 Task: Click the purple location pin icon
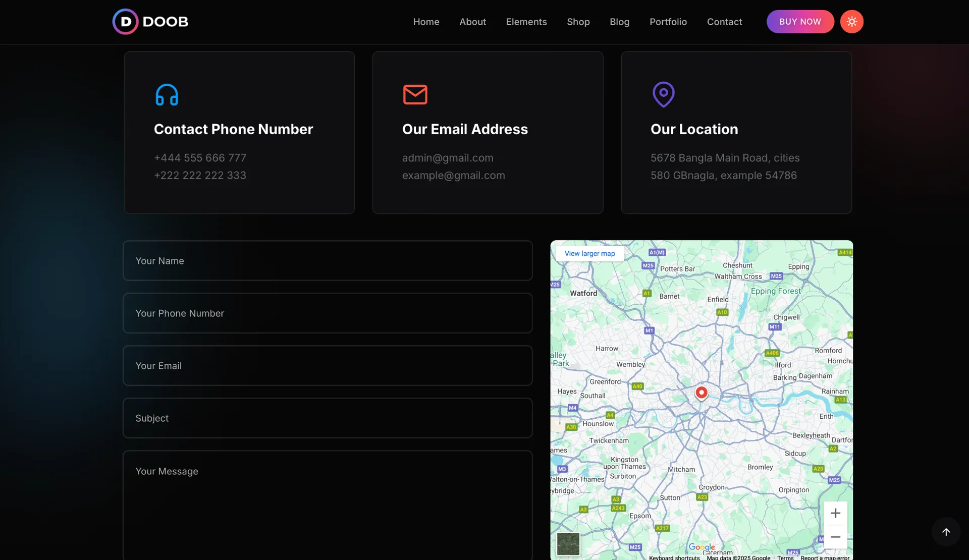(663, 94)
